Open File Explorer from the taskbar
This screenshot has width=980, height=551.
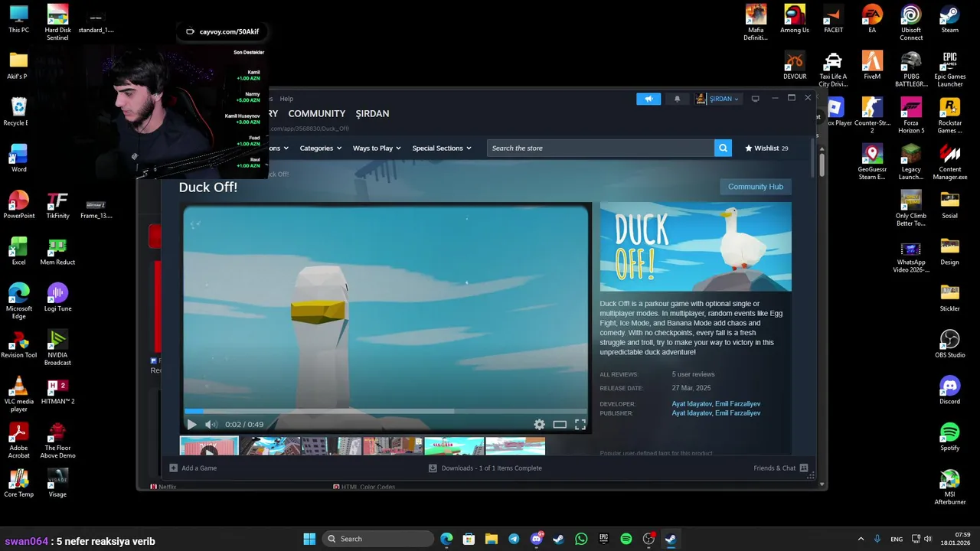pyautogui.click(x=492, y=539)
